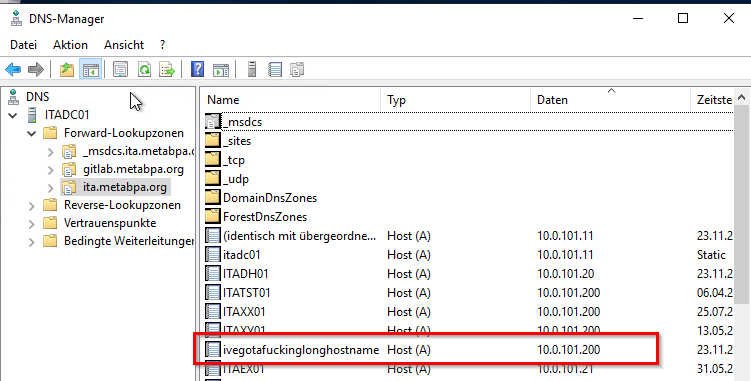Expand Bedingte Weiterleitungen node

click(32, 242)
